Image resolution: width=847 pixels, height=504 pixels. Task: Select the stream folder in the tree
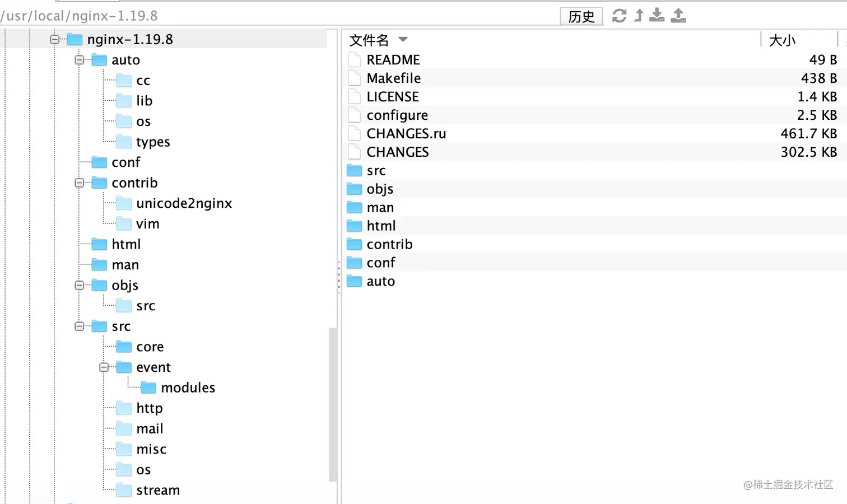tap(158, 489)
